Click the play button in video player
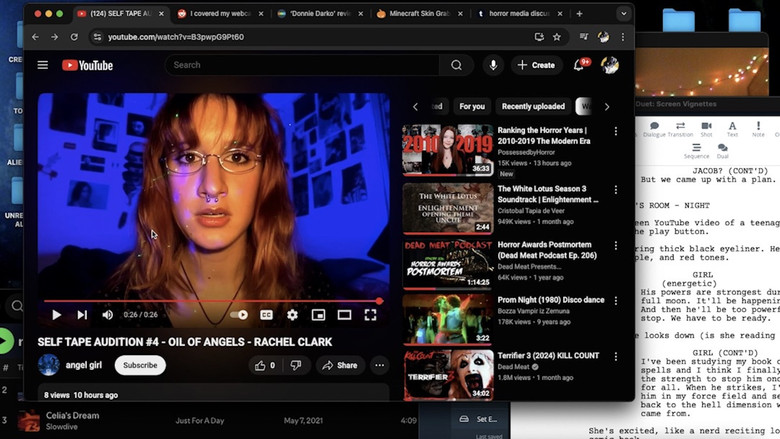The image size is (780, 439). tap(56, 315)
